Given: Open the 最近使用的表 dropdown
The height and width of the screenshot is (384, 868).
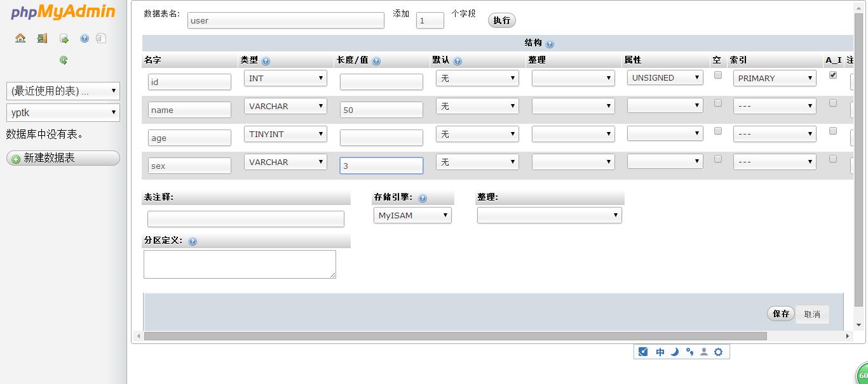Looking at the screenshot, I should (x=63, y=91).
